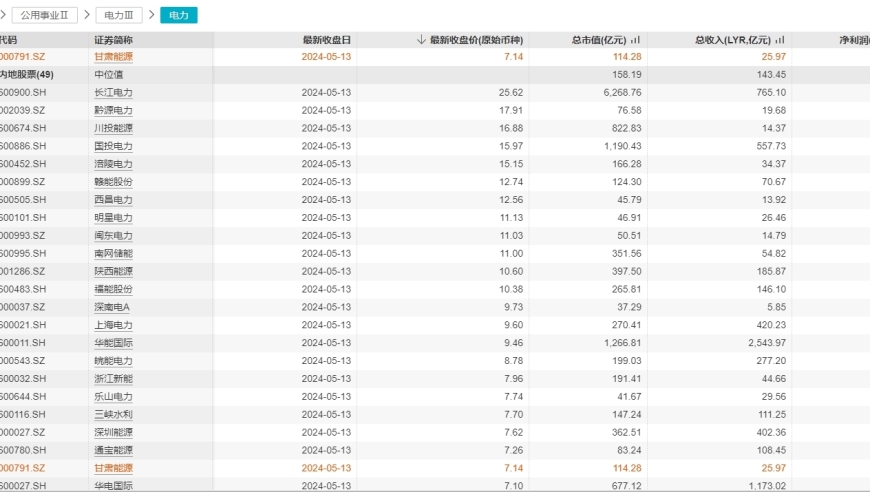Open the 涪陵电力 stock link
The width and height of the screenshot is (870, 492).
point(113,164)
